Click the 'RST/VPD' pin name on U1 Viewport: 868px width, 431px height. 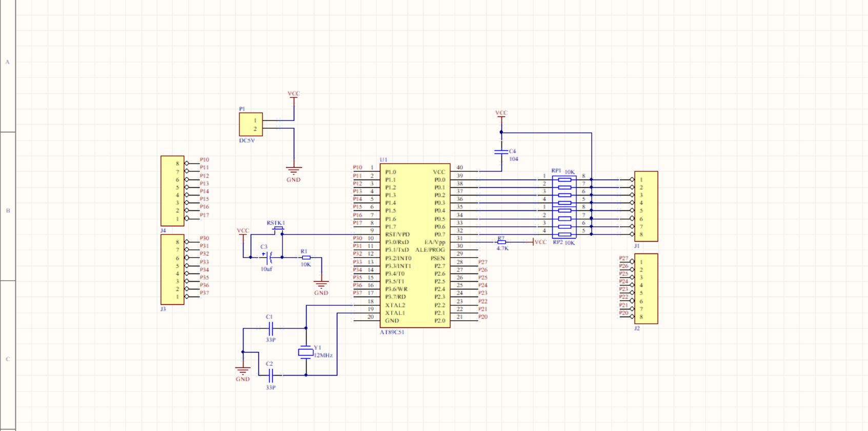tap(397, 234)
